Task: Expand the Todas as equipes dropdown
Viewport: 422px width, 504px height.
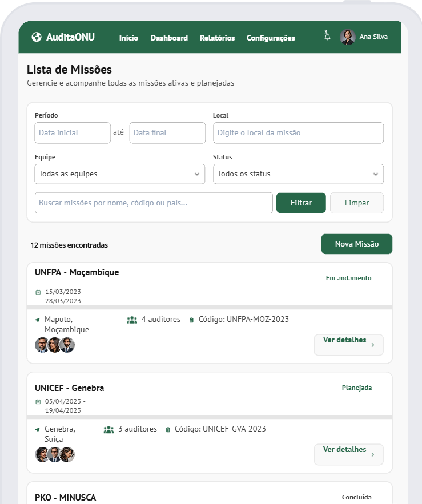Action: coord(119,174)
